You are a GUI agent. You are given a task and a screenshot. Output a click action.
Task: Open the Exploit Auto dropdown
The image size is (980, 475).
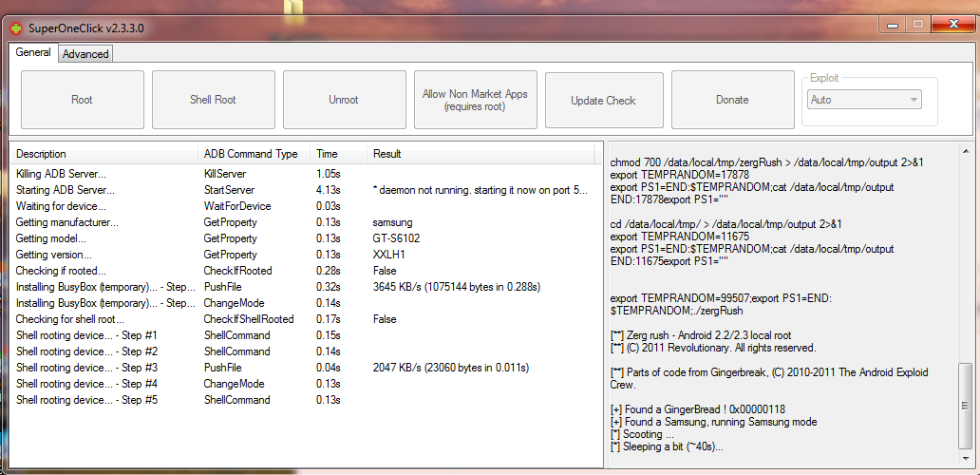coord(864,100)
